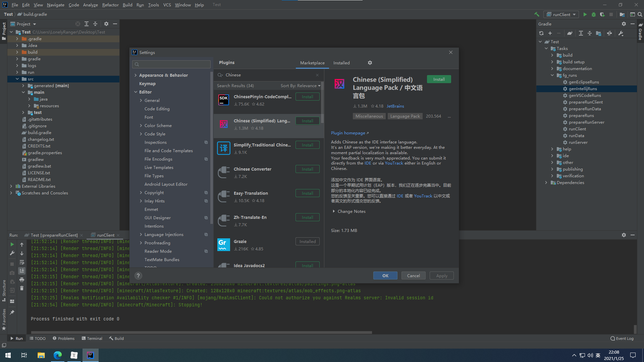Image resolution: width=644 pixels, height=362 pixels.
Task: Click the Gradle refresh/reload icon
Action: pyautogui.click(x=541, y=33)
